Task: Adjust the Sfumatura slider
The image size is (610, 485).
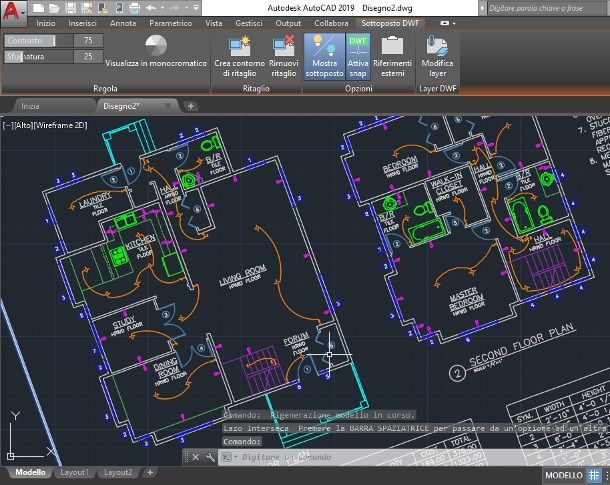Action: pos(38,57)
